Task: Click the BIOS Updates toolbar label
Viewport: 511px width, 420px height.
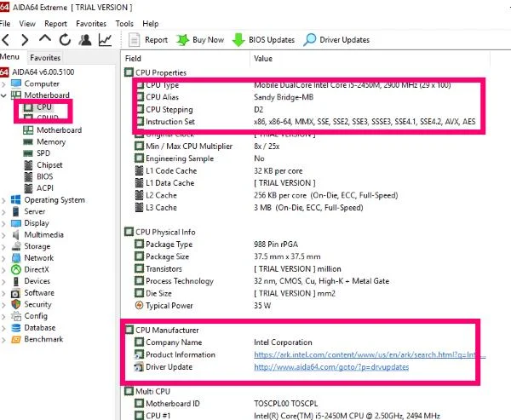Action: (x=272, y=40)
